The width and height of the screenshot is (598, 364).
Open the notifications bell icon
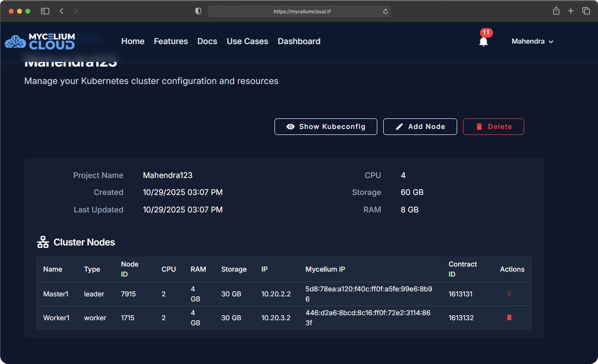point(483,41)
